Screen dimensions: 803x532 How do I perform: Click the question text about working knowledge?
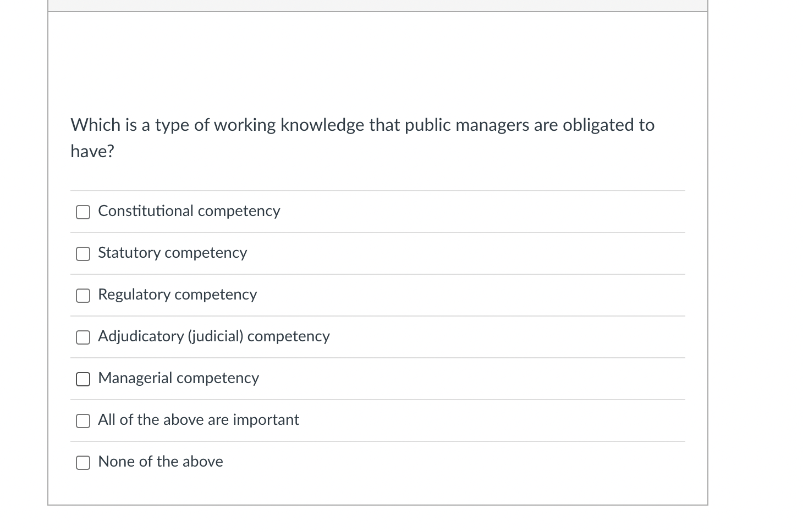tap(362, 137)
